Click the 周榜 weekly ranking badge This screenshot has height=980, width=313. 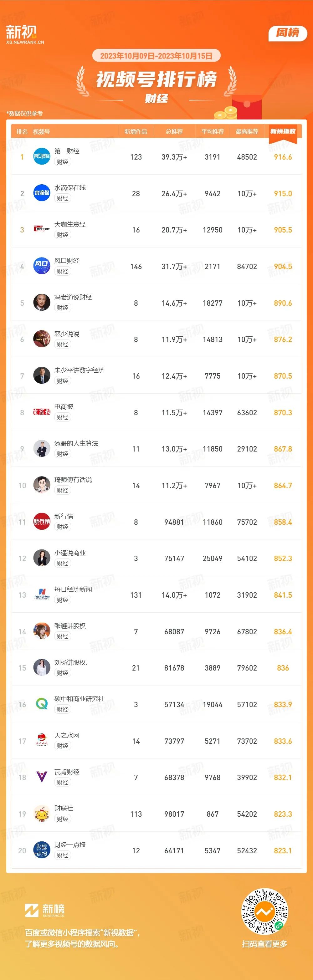click(287, 33)
